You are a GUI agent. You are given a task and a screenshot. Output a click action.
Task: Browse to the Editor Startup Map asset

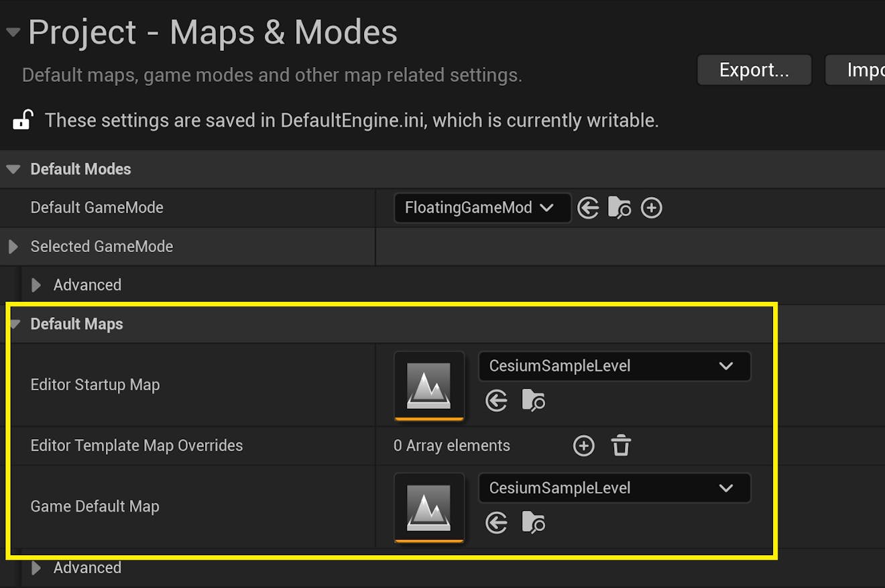pyautogui.click(x=534, y=400)
